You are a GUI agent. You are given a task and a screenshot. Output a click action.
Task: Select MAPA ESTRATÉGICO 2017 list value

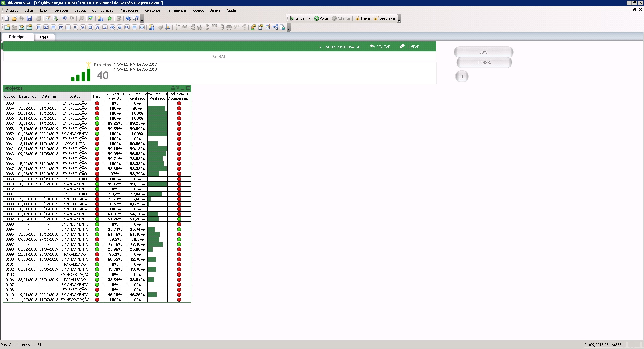coord(135,64)
